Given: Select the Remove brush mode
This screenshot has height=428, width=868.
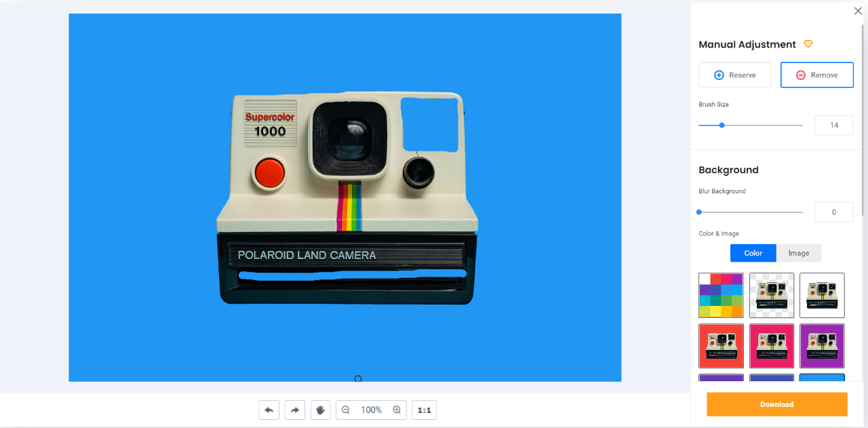Looking at the screenshot, I should pyautogui.click(x=817, y=75).
